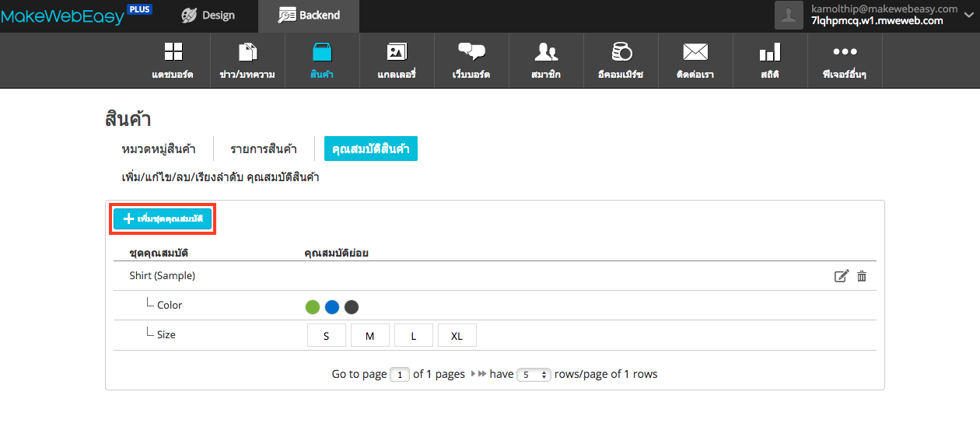Open the E-commerce coins icon
Screen dimensions: 980x444
point(621,53)
